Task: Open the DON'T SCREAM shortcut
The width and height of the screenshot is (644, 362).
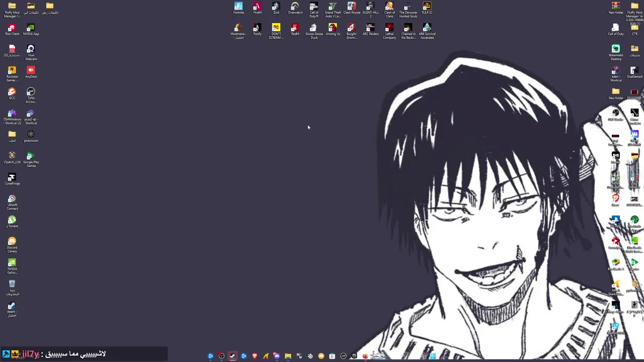Action: click(276, 31)
